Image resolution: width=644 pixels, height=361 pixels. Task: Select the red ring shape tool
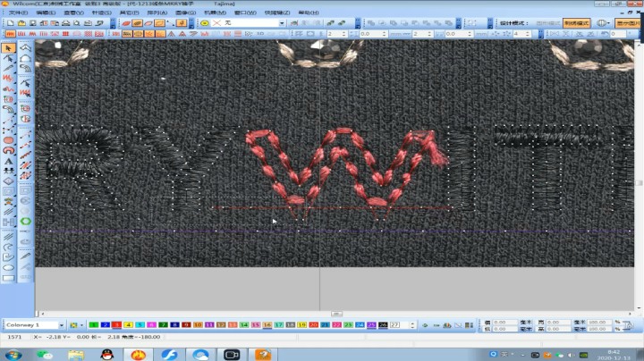point(8,150)
